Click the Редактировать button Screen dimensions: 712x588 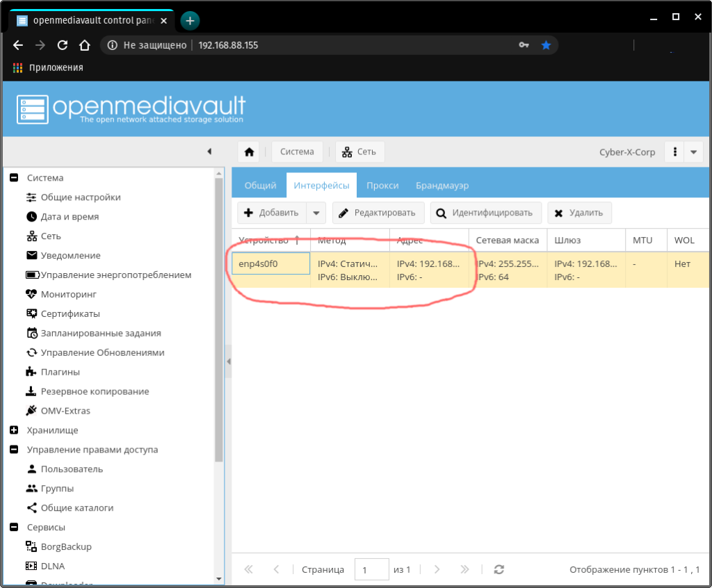point(378,213)
